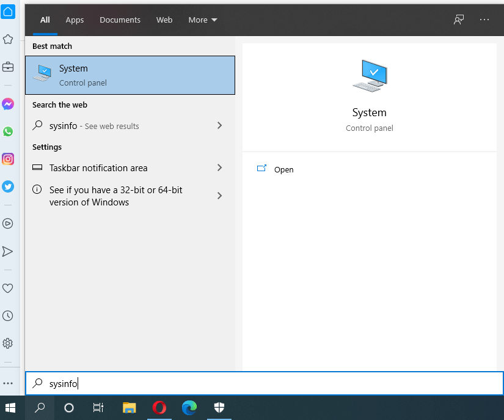This screenshot has width=504, height=420.
Task: Switch to the Documents search tab
Action: click(x=120, y=20)
